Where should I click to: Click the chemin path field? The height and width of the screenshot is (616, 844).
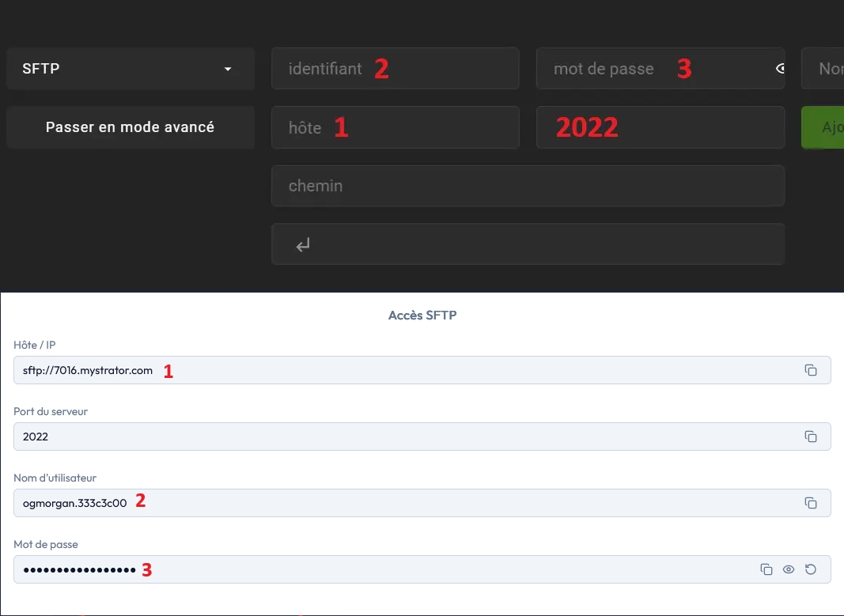tap(528, 186)
